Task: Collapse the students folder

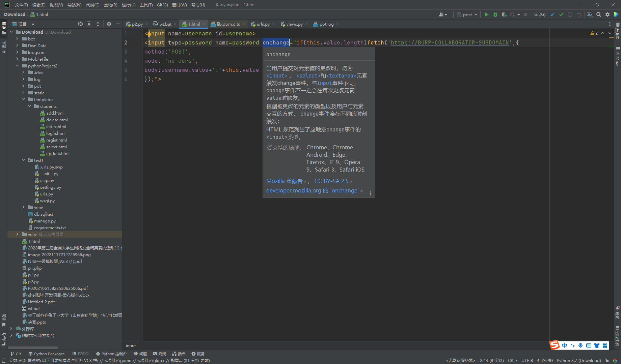Action: coord(30,106)
